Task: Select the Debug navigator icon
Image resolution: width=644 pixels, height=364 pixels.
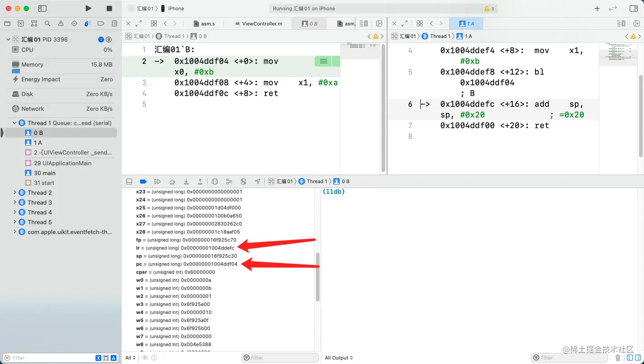Action: point(87,24)
